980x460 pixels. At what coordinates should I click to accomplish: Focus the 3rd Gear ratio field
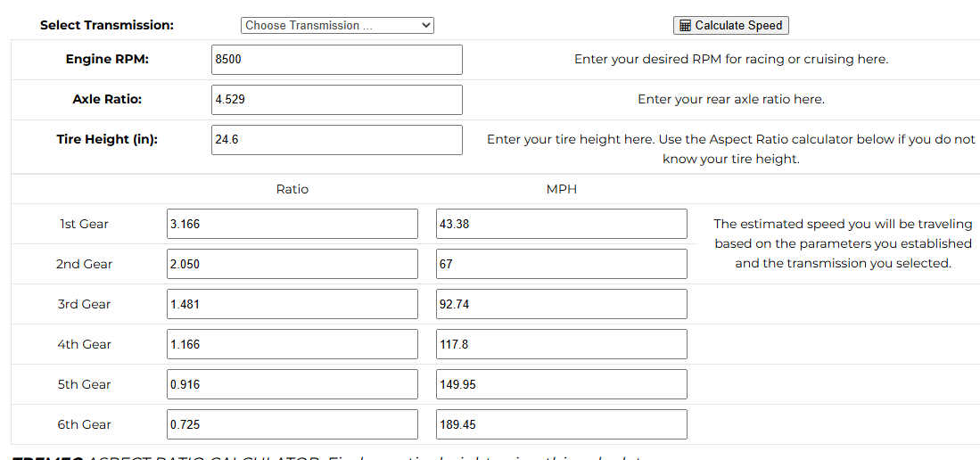pos(292,305)
